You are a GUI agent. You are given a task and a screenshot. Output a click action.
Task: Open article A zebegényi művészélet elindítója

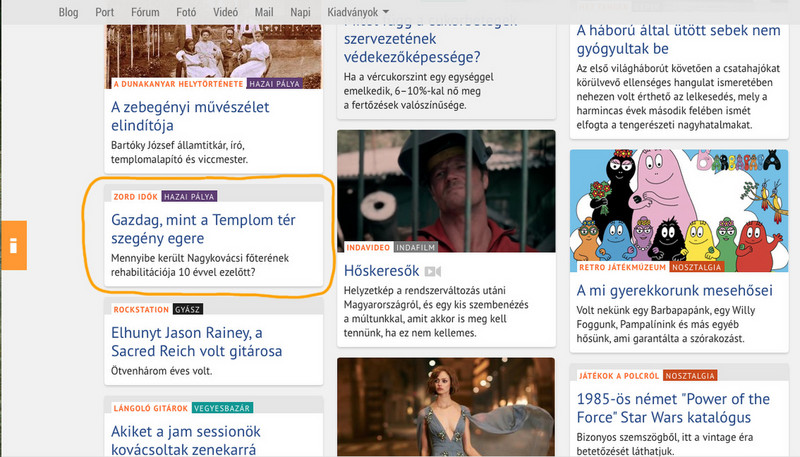point(190,116)
